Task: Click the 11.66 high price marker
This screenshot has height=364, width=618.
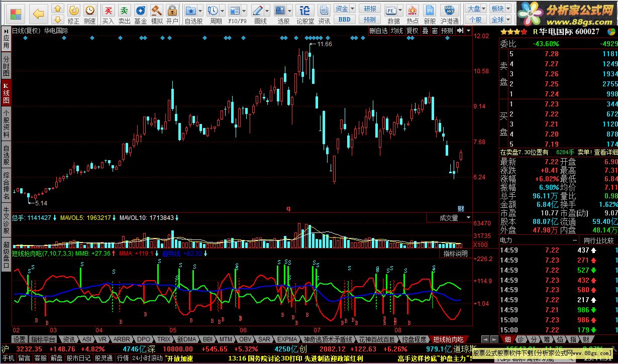Action: coord(325,44)
